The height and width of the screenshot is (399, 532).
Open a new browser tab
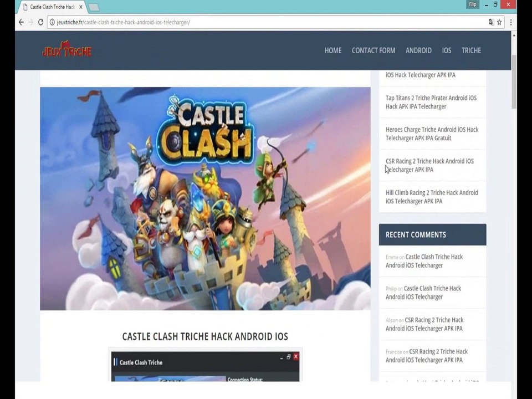tap(94, 7)
